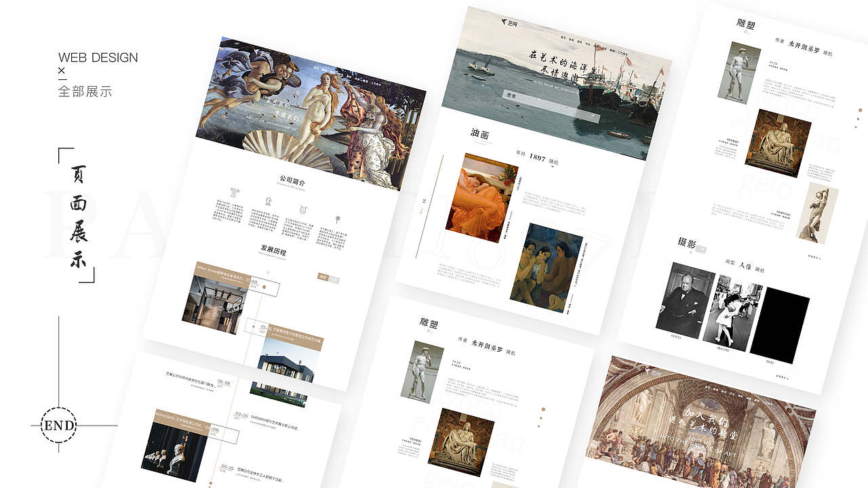The height and width of the screenshot is (488, 868).
Task: Click the lyre harp icon under 公司简介
Action: click(303, 209)
